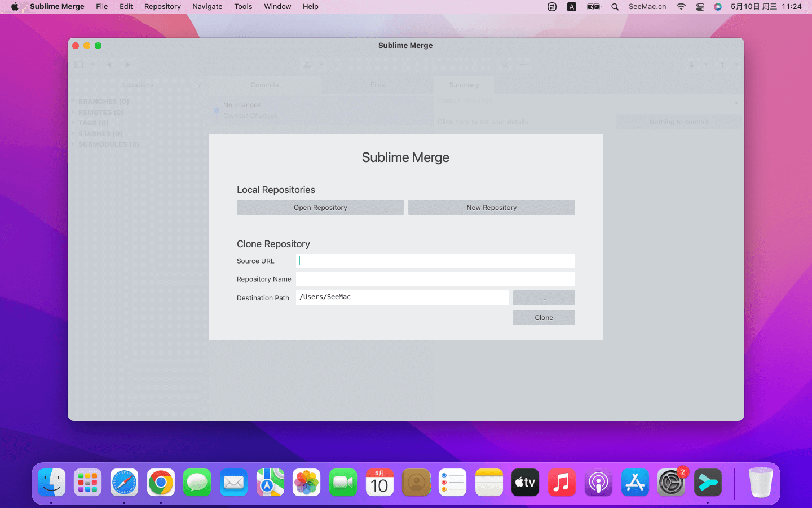The width and height of the screenshot is (812, 508).
Task: Go back with the left arrow toolbar icon
Action: pos(109,64)
